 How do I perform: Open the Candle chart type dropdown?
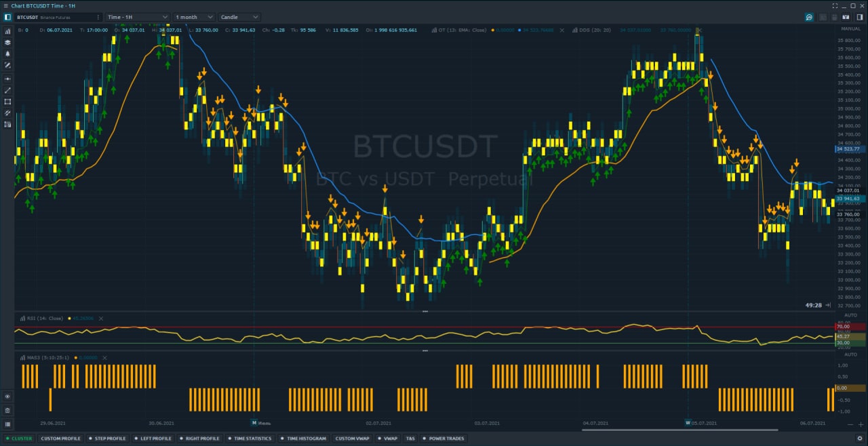click(239, 17)
